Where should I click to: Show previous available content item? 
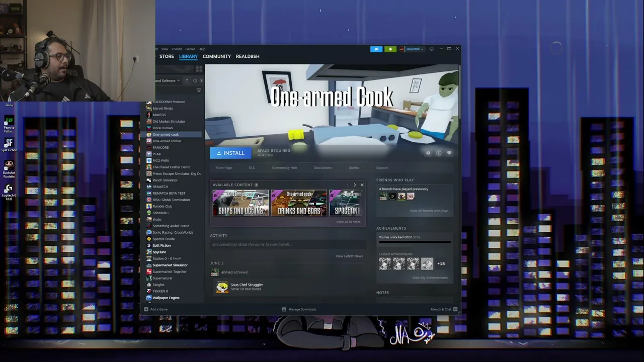pos(348,185)
